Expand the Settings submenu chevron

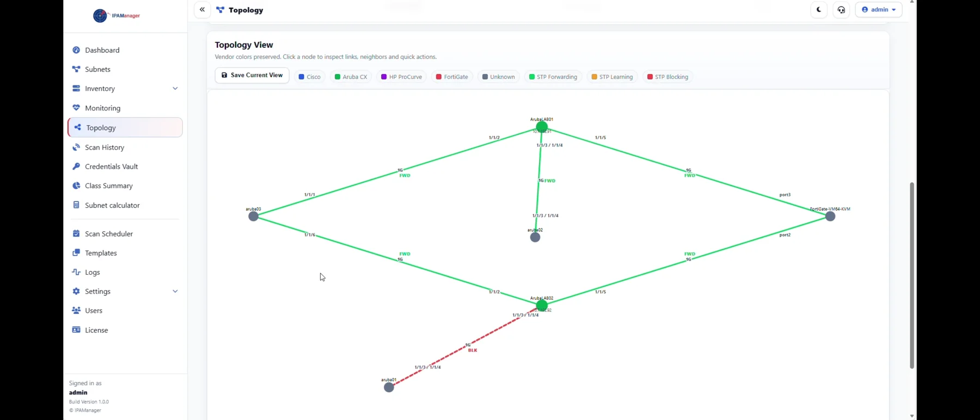pos(175,291)
